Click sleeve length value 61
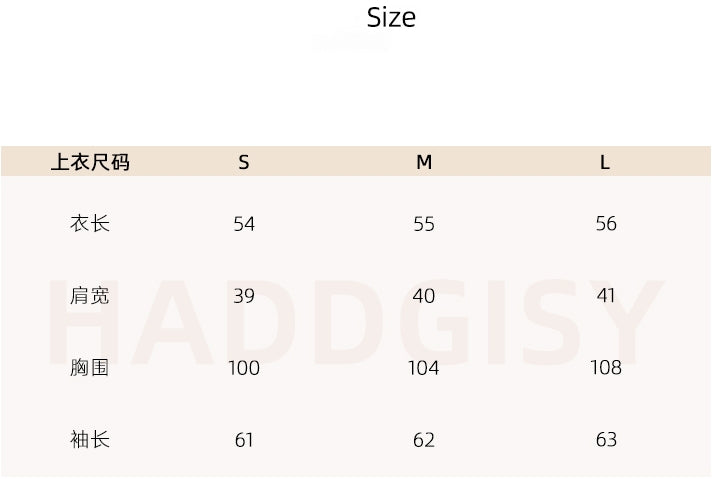This screenshot has width=715, height=479. (244, 440)
